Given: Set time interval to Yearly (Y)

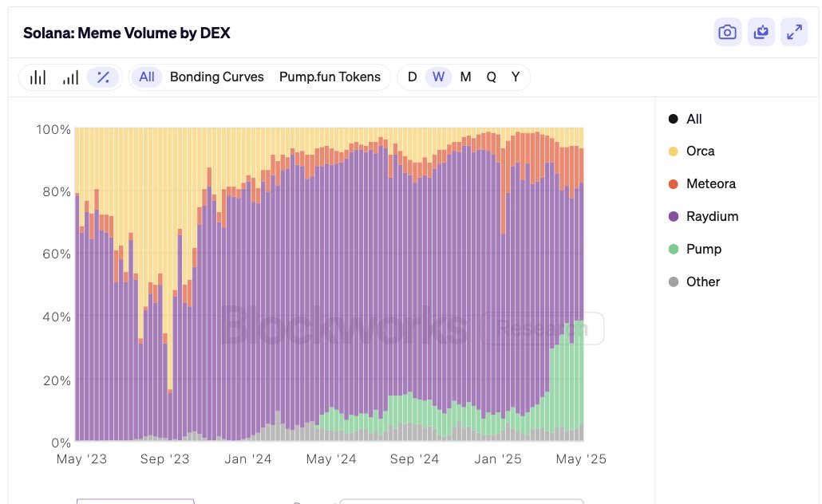Looking at the screenshot, I should click(516, 77).
